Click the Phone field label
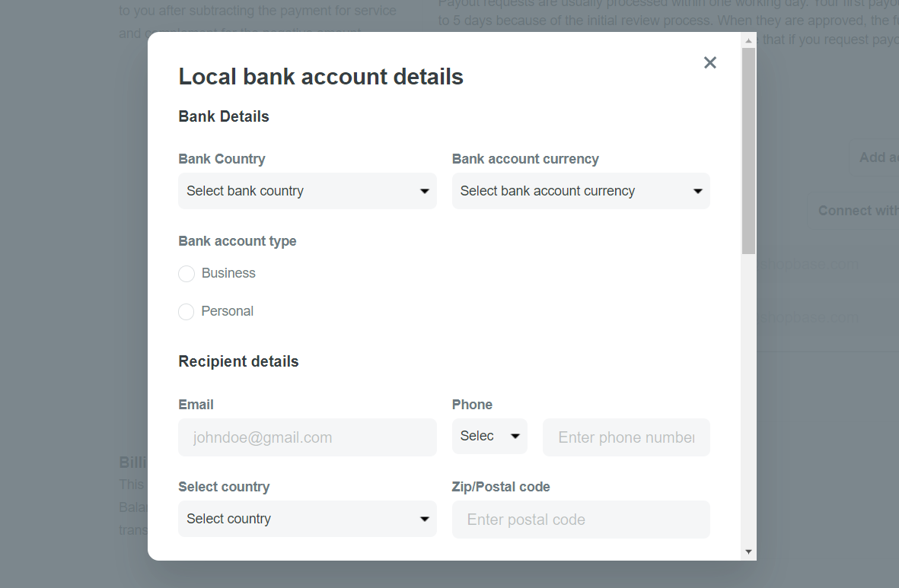 pos(472,405)
